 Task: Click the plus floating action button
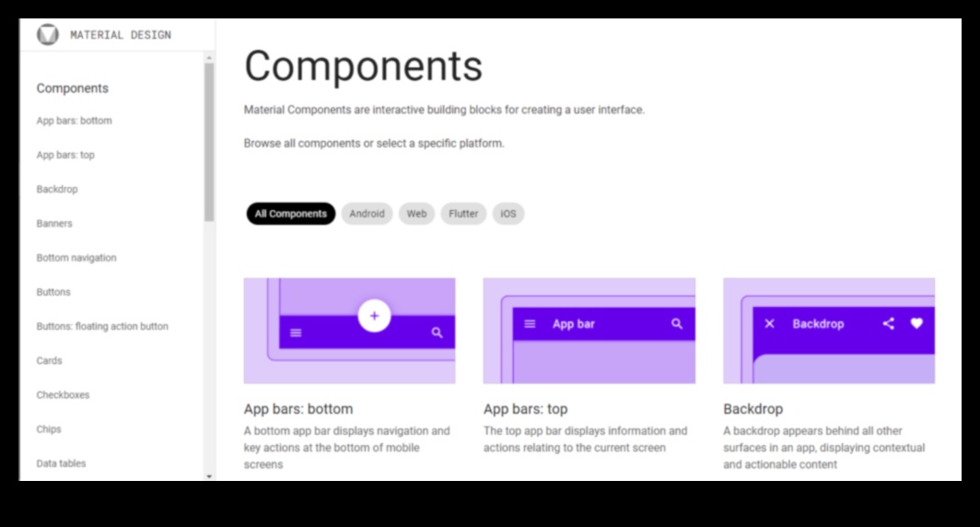[374, 316]
